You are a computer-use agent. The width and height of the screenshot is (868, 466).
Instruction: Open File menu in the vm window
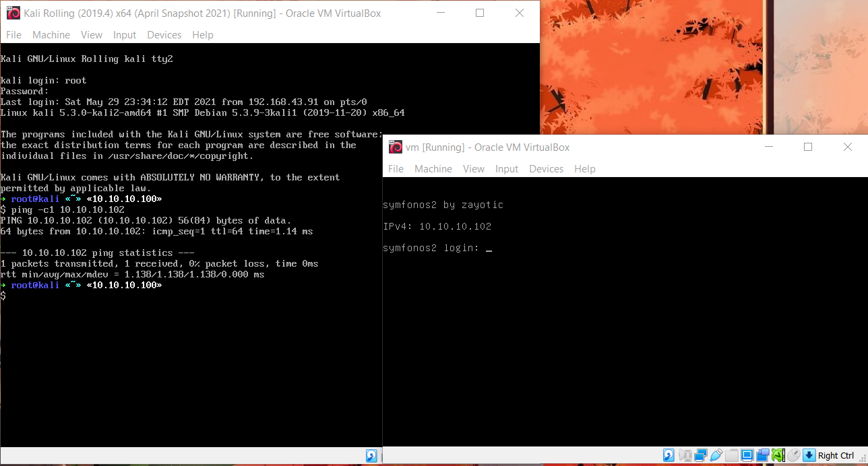(x=396, y=169)
